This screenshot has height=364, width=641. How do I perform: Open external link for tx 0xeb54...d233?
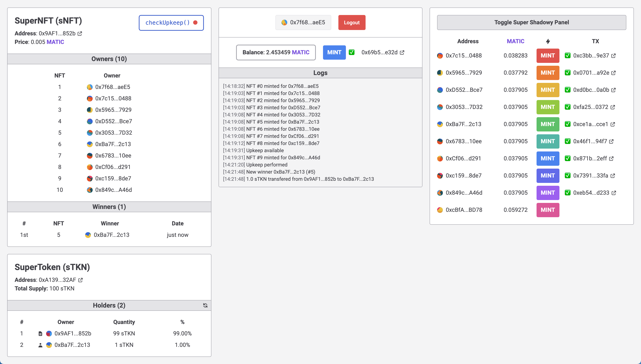pos(614,193)
